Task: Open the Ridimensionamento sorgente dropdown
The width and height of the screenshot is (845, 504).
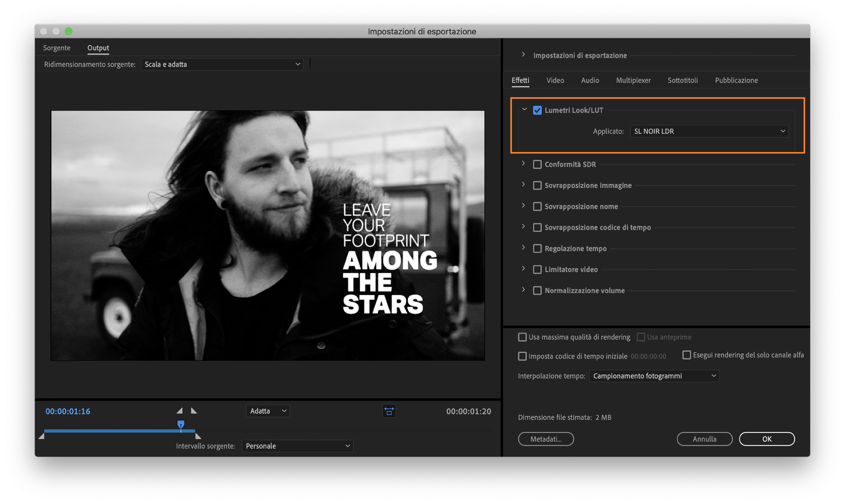Action: (222, 64)
